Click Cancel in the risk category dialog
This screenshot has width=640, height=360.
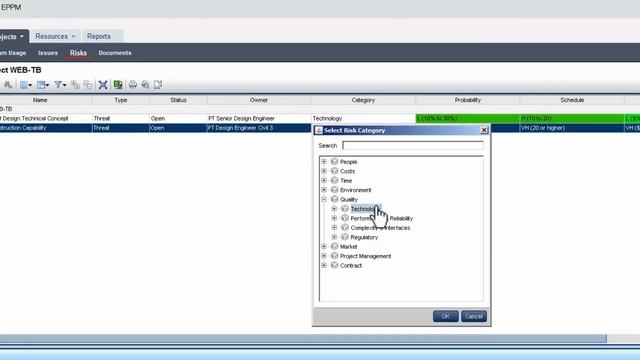coord(473,316)
